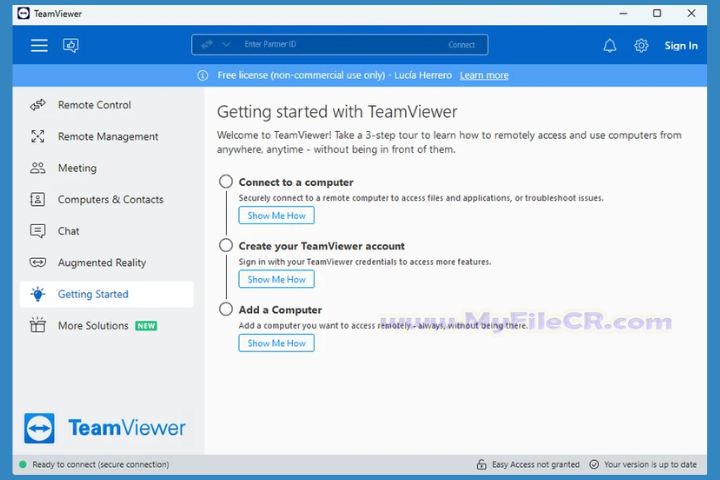Expand the connection type dropdown chevron
The image size is (720, 480).
(x=226, y=45)
